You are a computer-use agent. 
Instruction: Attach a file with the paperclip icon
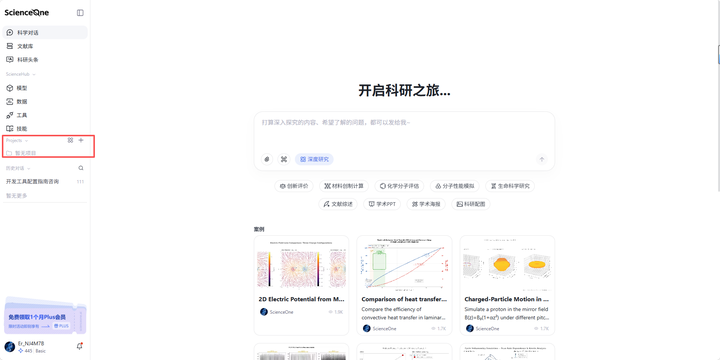[x=267, y=159]
